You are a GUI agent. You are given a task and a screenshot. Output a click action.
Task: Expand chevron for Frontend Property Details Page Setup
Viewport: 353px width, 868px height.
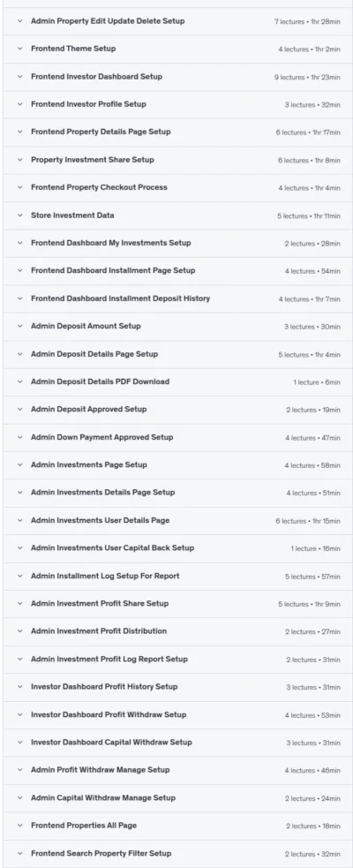(x=20, y=132)
